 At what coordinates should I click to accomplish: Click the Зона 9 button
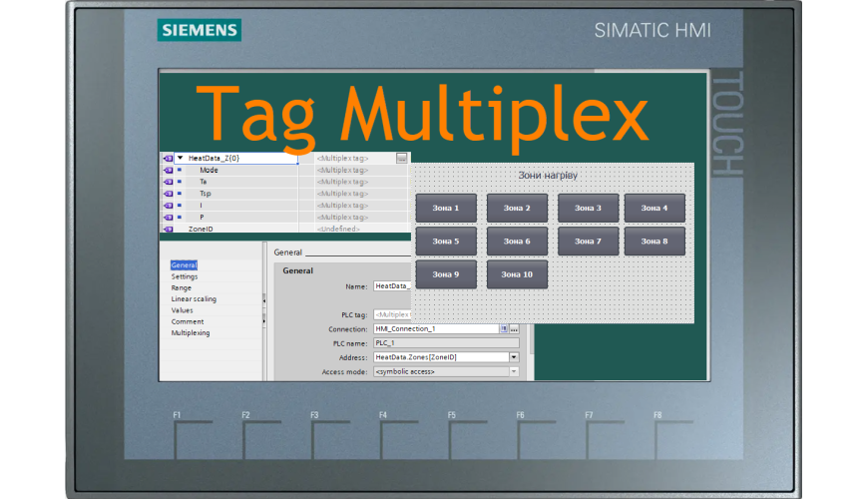point(446,274)
